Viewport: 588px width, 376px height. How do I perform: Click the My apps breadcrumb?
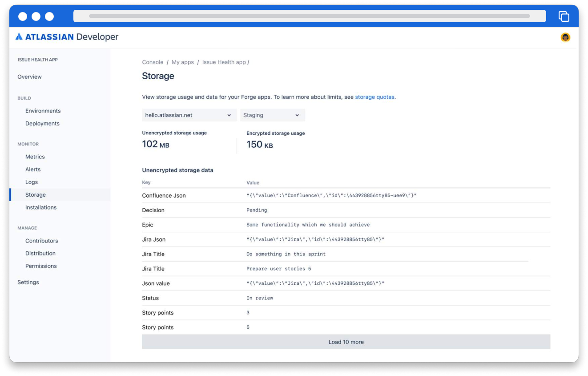[183, 62]
